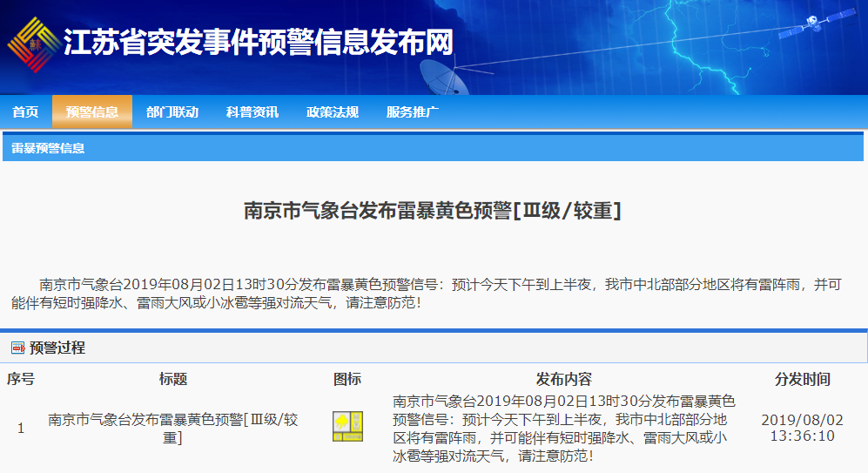Click the warning body paragraph text
Screen dimensions: 868x473
pyautogui.click(x=427, y=294)
